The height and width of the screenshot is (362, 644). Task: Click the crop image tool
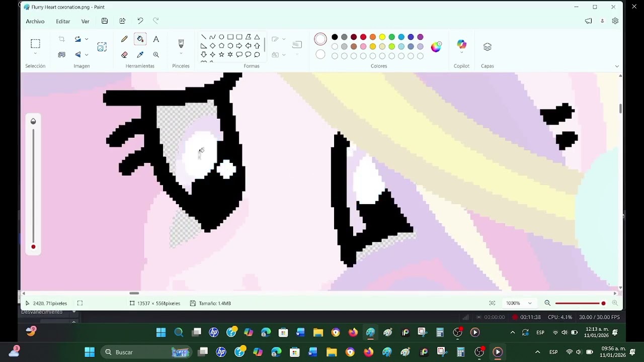(x=62, y=39)
